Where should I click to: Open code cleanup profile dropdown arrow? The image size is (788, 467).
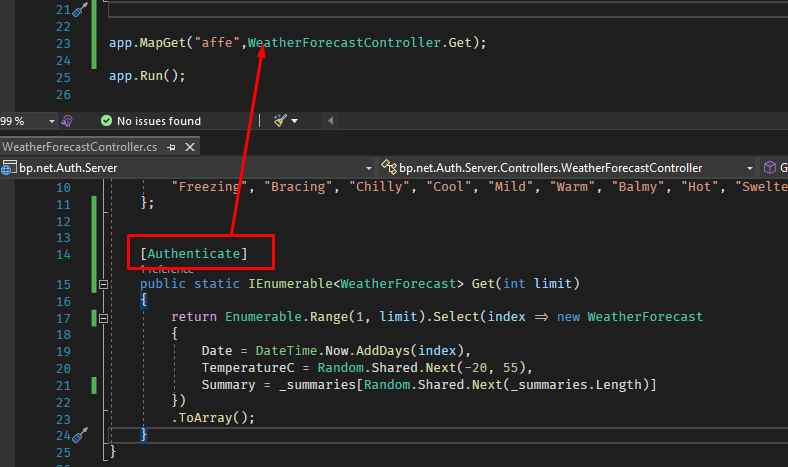294,121
